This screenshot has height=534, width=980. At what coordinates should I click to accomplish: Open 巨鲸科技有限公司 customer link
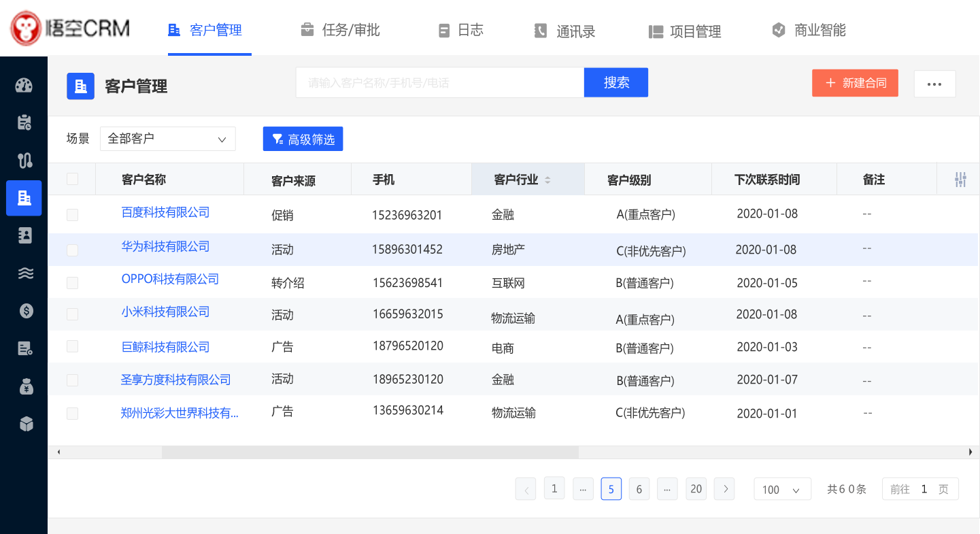tap(165, 347)
